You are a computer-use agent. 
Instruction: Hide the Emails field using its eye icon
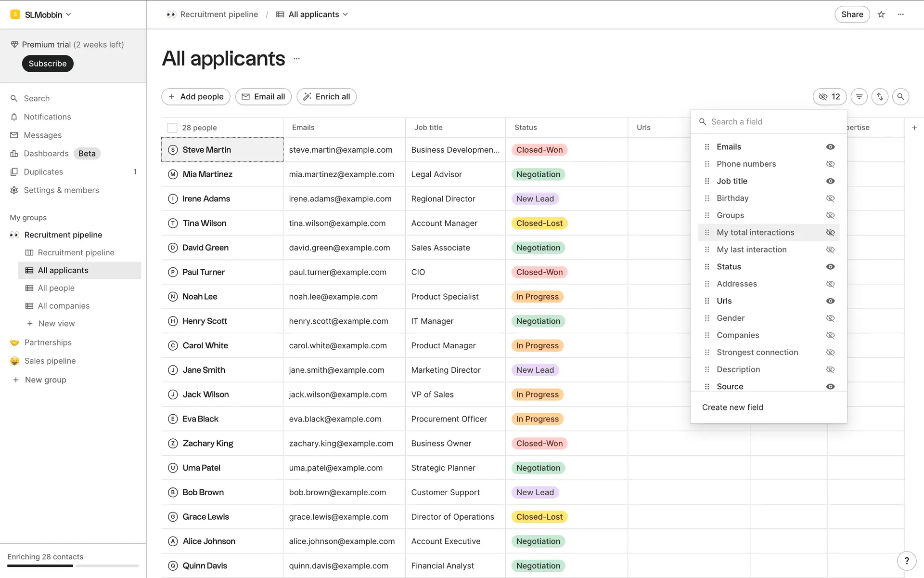tap(830, 147)
